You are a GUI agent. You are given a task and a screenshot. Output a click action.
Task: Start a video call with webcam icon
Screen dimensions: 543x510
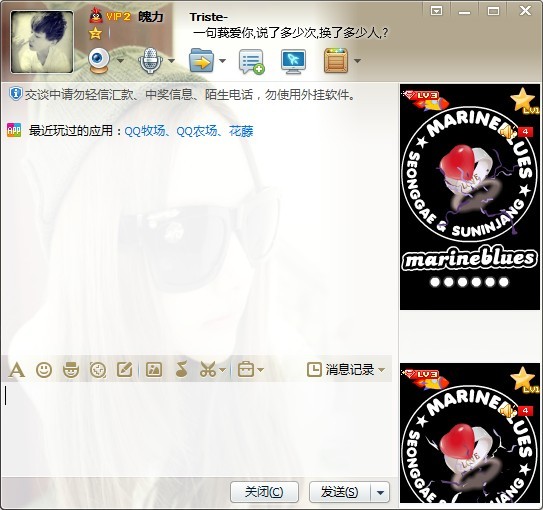(99, 61)
